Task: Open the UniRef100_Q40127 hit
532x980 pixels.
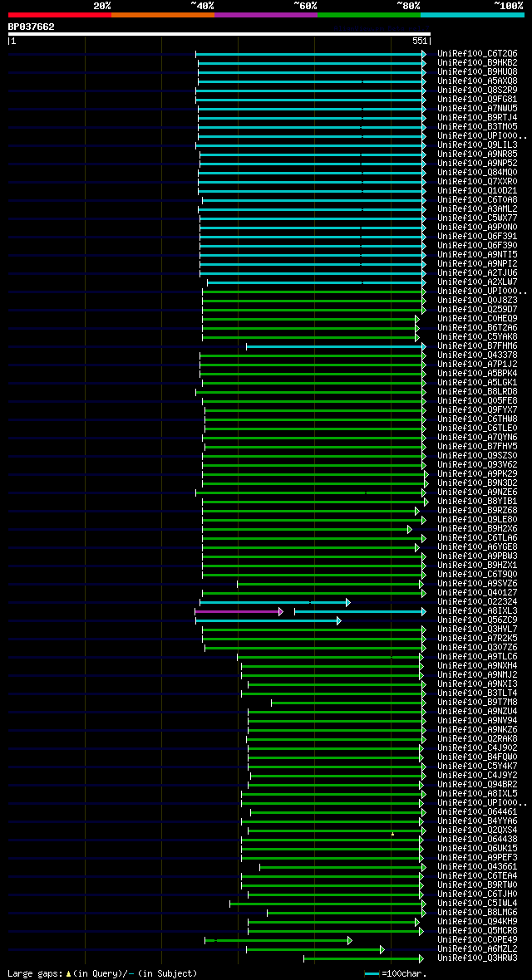Action: click(x=477, y=592)
